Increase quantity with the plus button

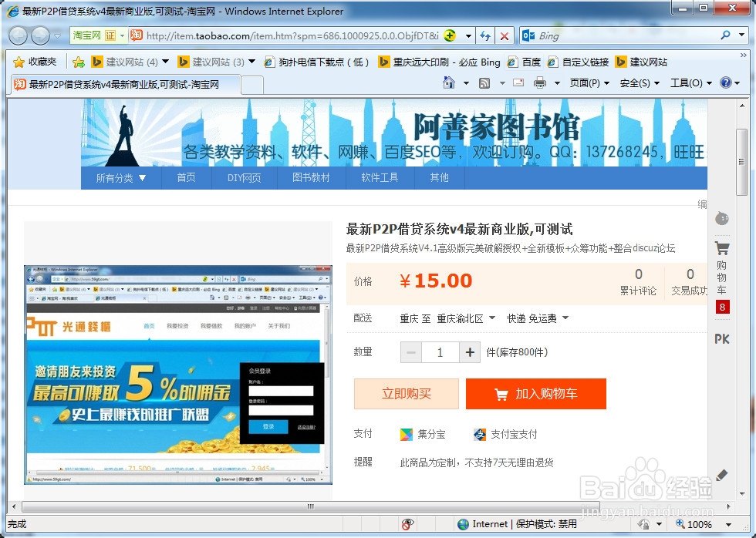coord(470,352)
